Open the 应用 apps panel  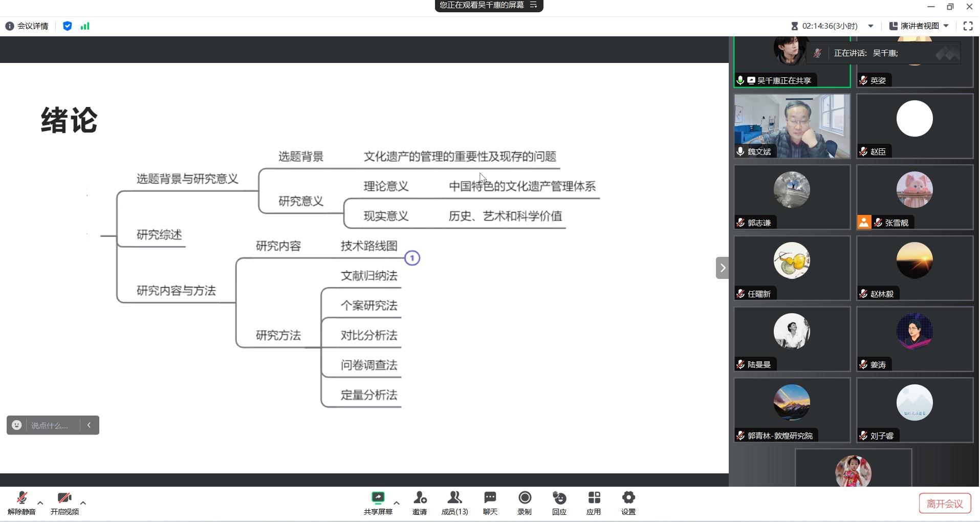pos(594,504)
